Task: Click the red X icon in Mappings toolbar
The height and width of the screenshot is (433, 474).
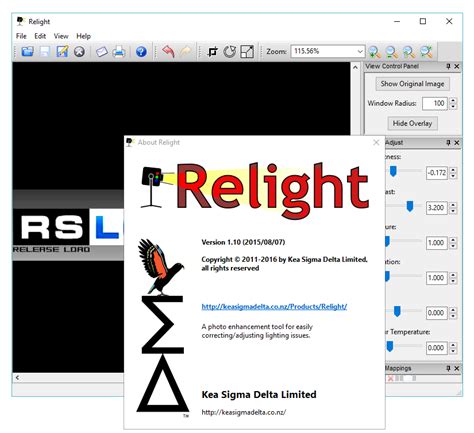Action: coord(391,378)
